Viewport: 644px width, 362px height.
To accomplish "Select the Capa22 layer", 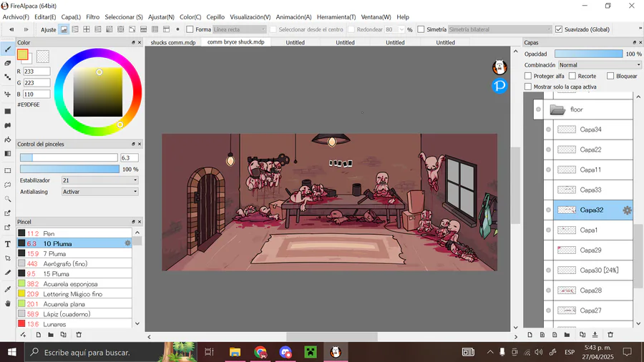I will coord(592,150).
